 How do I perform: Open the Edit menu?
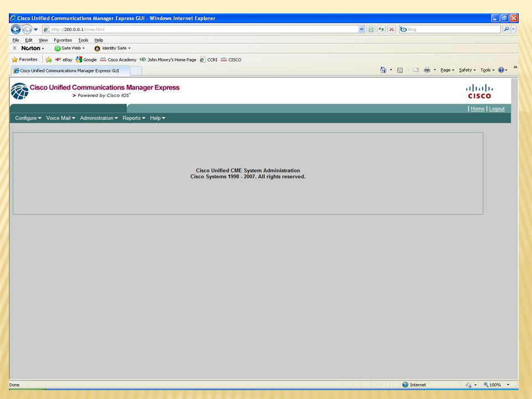coord(29,40)
